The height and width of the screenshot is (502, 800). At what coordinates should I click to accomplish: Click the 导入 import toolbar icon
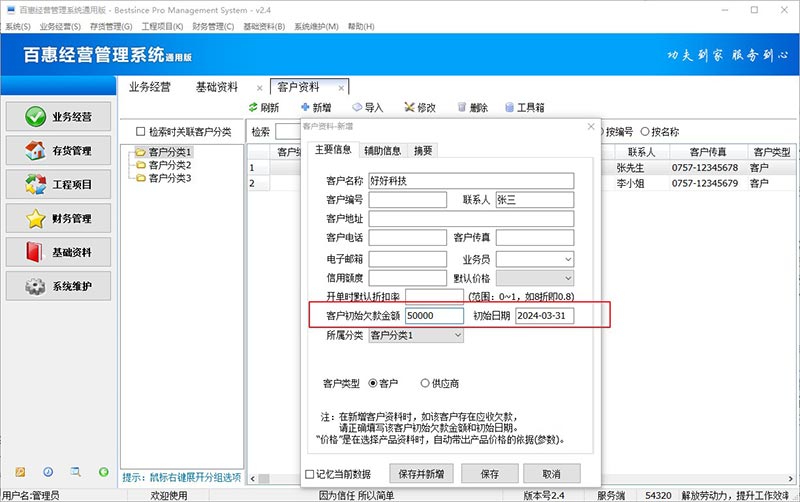click(x=357, y=107)
